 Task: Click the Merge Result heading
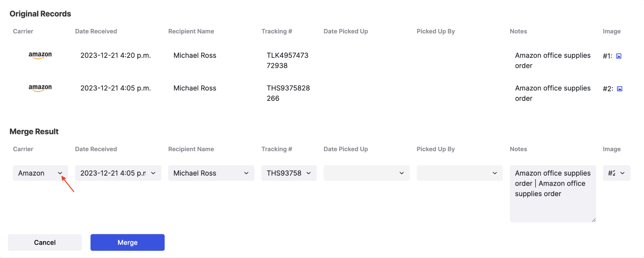pos(34,131)
